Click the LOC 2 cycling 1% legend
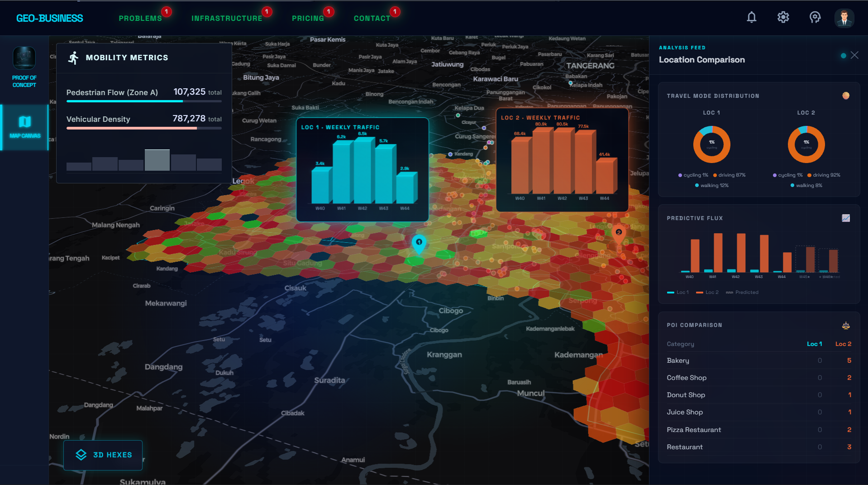Viewport: 868px width, 485px height. click(788, 175)
